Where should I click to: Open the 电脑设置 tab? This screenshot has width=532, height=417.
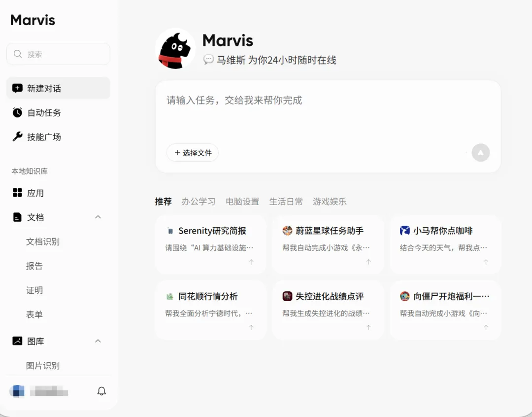[242, 202]
